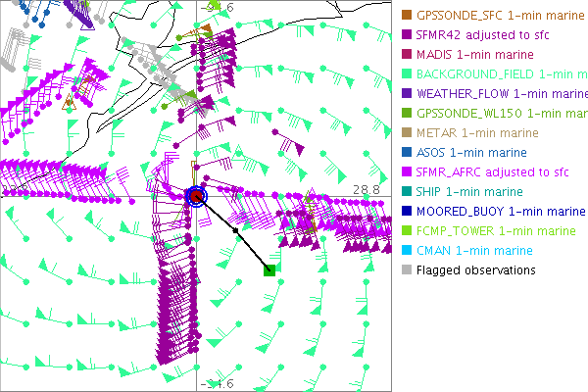The height and width of the screenshot is (392, 588).
Task: Click the green square at track end
Action: (x=270, y=269)
